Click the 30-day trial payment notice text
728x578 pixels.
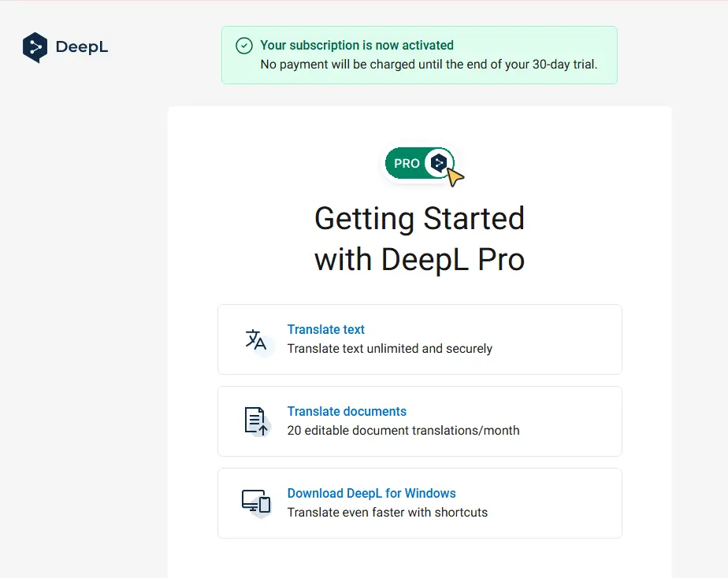(429, 64)
